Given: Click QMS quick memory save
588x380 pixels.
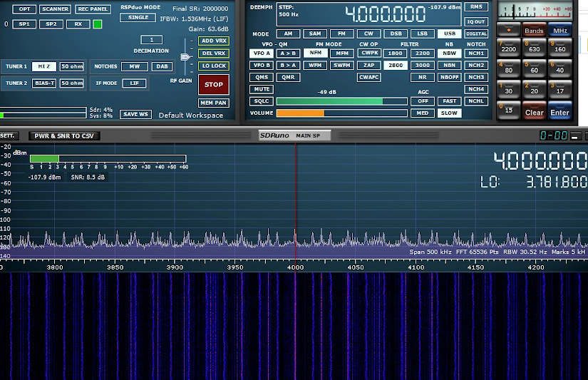Looking at the screenshot, I should pyautogui.click(x=262, y=77).
